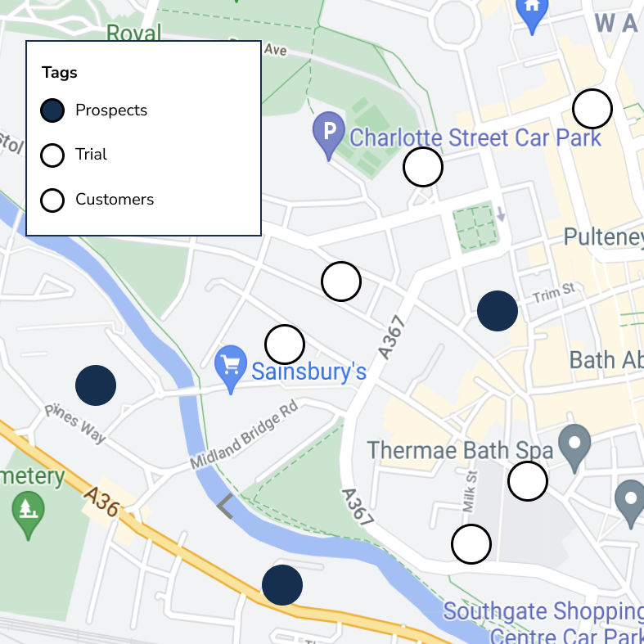Toggle the Prospects tag dark circle in legend
The width and height of the screenshot is (644, 644).
(52, 110)
